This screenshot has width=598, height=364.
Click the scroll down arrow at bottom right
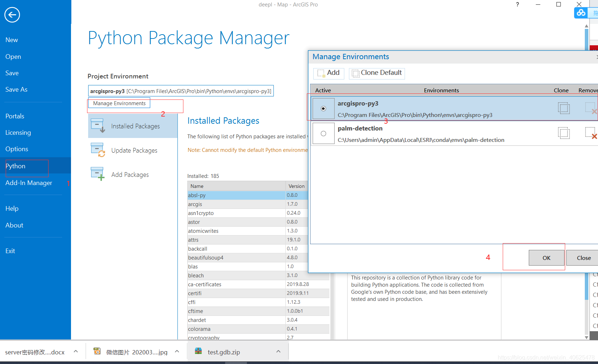pyautogui.click(x=586, y=337)
